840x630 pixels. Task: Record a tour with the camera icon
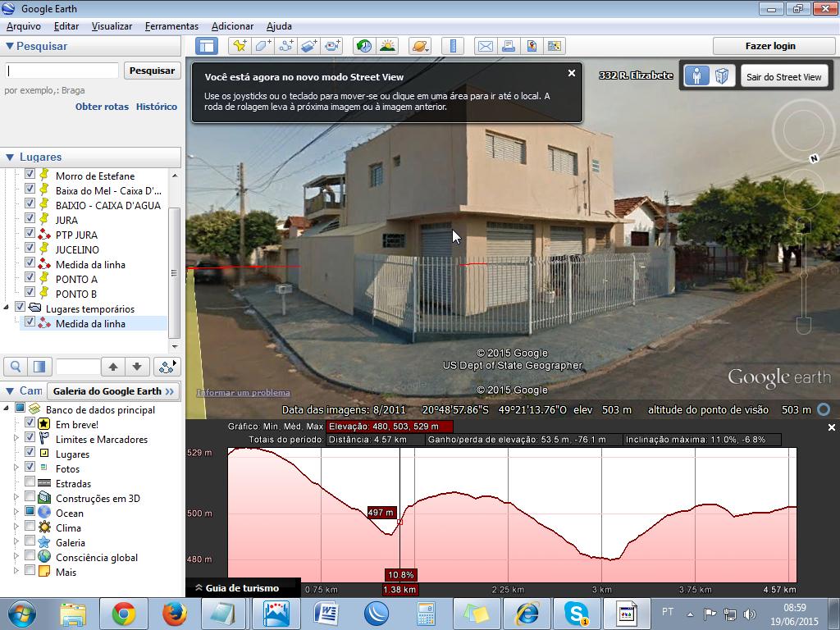332,46
